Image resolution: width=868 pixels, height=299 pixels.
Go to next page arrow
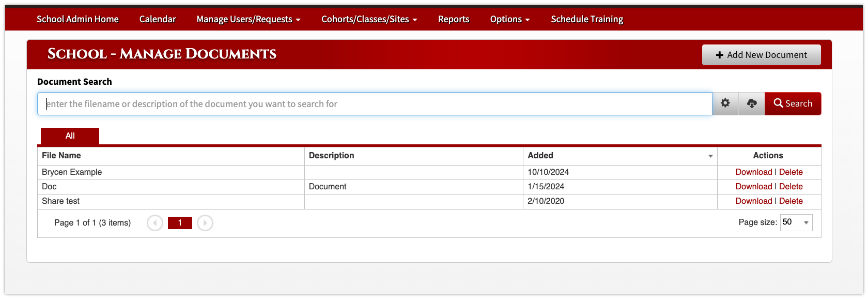[205, 223]
